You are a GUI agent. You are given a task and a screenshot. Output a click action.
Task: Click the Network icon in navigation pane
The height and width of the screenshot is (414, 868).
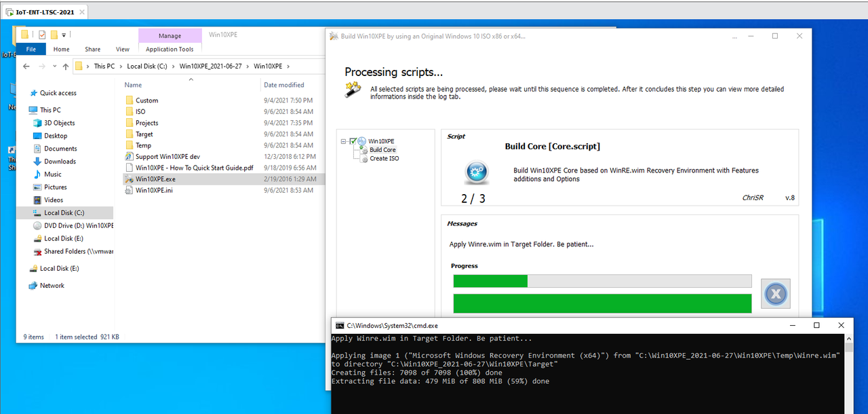point(33,286)
